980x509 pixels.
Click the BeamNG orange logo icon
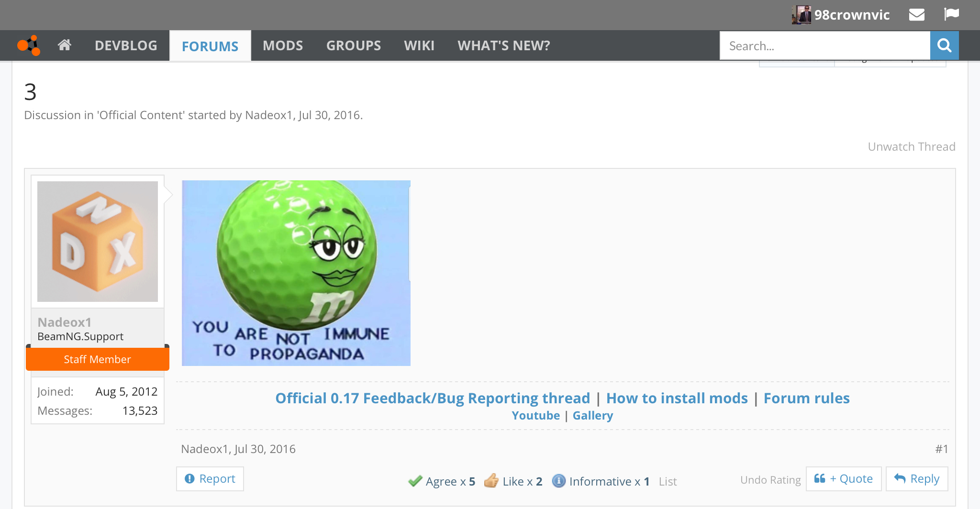[x=29, y=45]
